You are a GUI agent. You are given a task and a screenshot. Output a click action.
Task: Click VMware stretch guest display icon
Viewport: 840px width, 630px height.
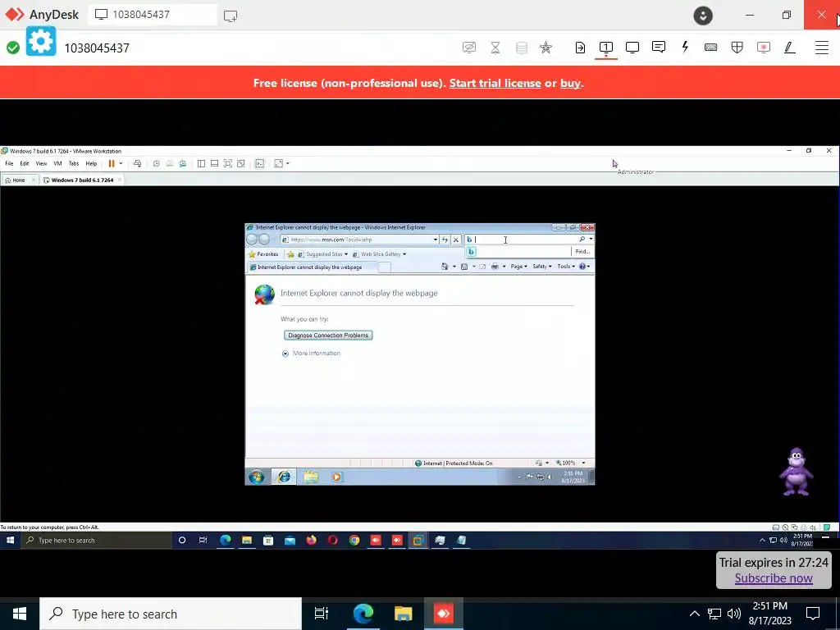click(x=279, y=163)
